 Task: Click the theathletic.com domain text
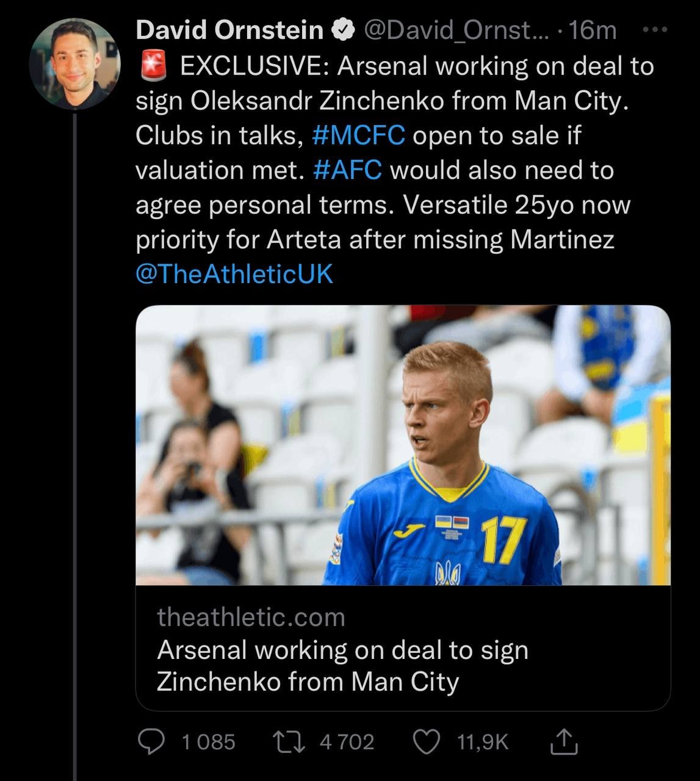(x=251, y=617)
